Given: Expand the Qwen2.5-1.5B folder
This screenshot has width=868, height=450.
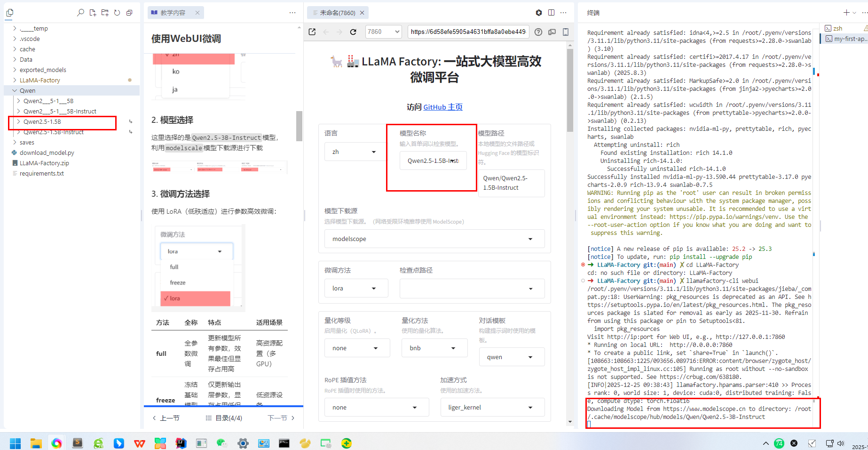Looking at the screenshot, I should (71, 121).
